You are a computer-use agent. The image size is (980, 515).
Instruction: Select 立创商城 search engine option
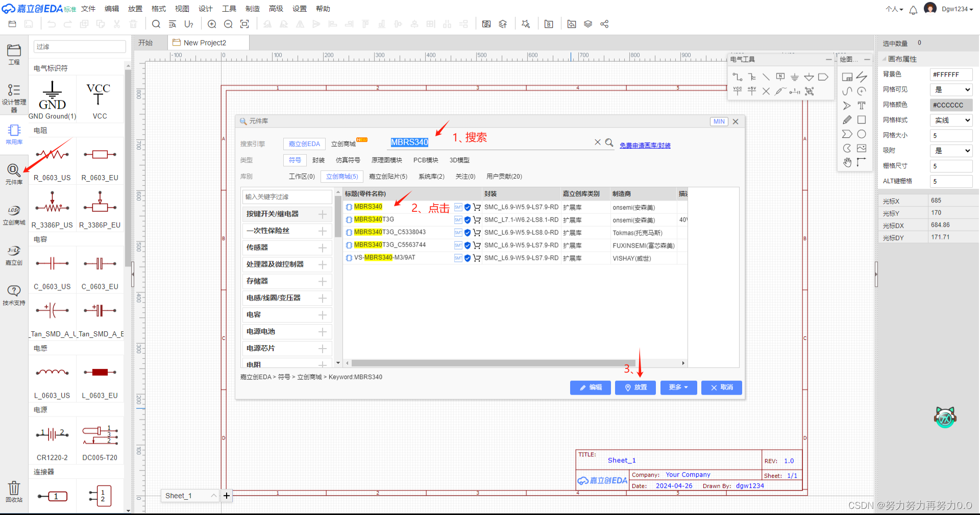(x=344, y=144)
